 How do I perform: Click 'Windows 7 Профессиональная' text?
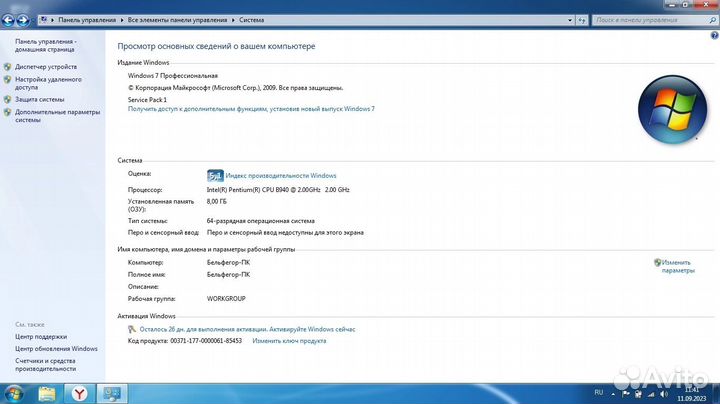[173, 76]
